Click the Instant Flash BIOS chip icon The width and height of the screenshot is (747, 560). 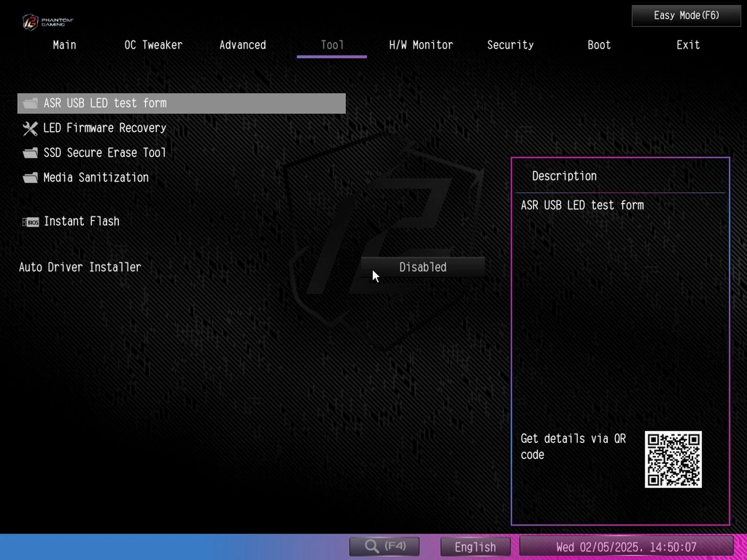pos(31,222)
